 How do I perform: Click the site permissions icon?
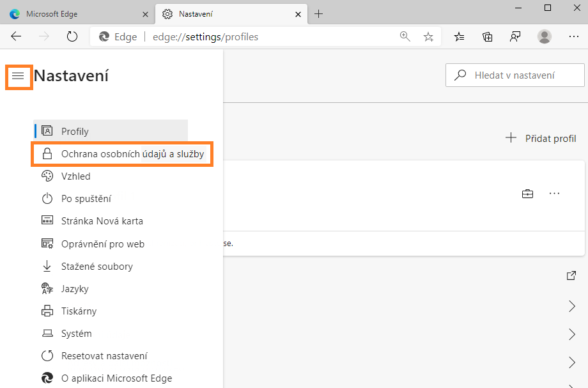[x=47, y=244]
